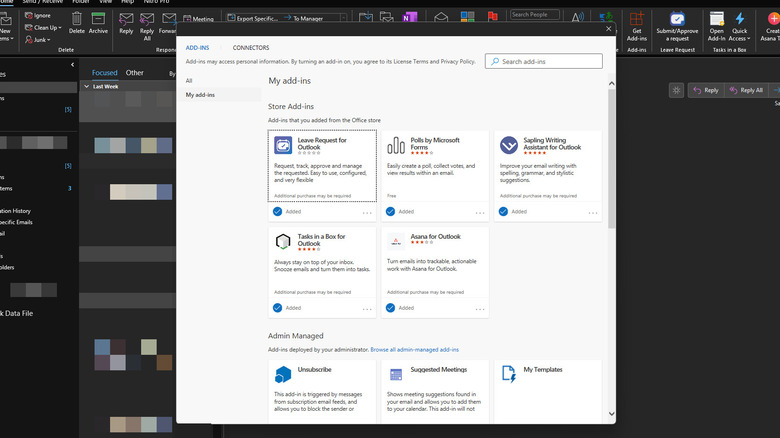780x438 pixels.
Task: Click the Search People field
Action: pos(535,15)
